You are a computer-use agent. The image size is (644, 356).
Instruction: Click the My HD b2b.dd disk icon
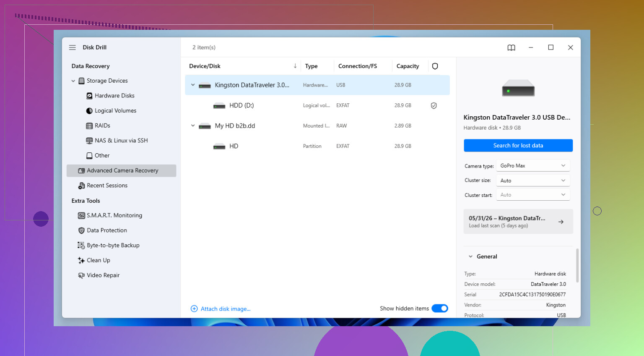tap(205, 126)
